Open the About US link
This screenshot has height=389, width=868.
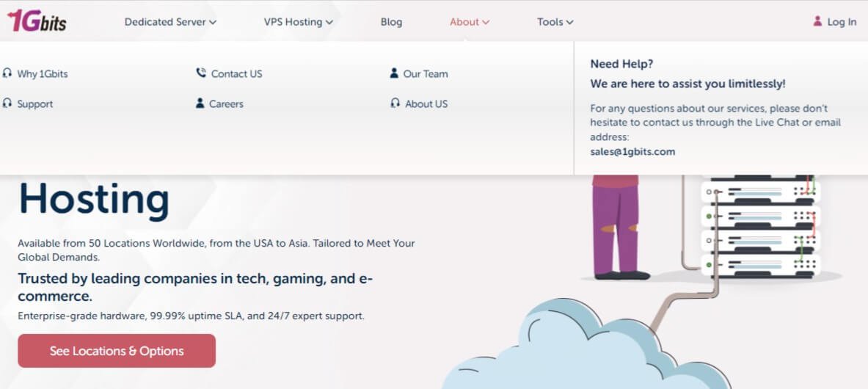426,103
